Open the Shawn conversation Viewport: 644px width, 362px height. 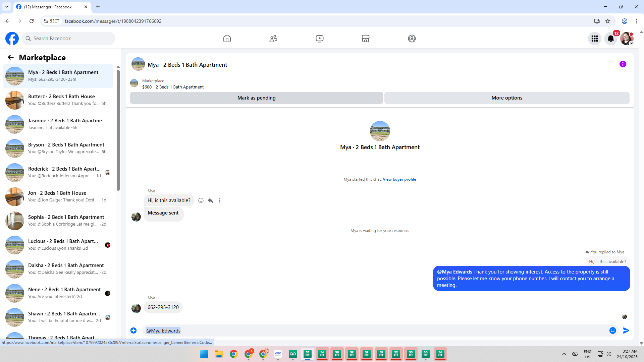tap(58, 317)
